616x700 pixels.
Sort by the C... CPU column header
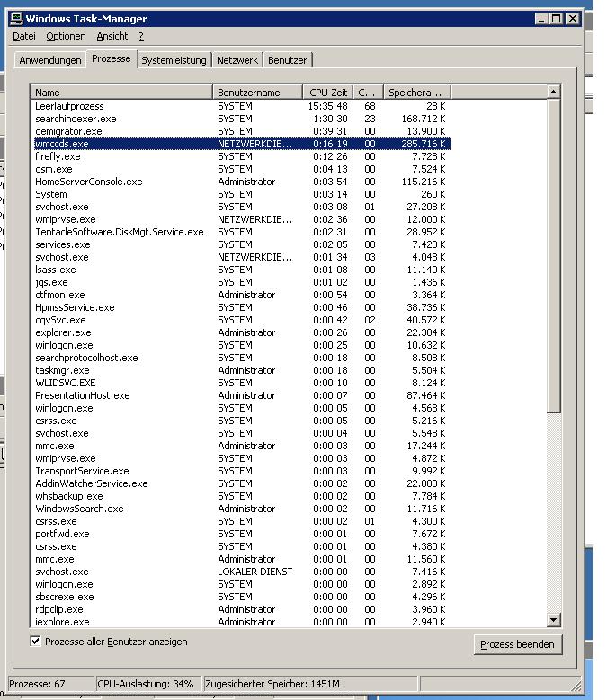click(368, 93)
